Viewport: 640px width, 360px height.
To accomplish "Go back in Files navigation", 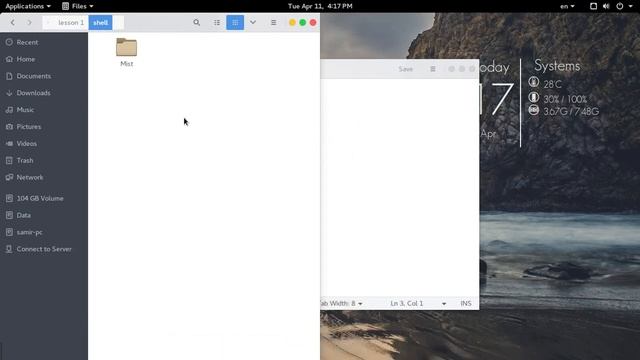I will [13, 22].
